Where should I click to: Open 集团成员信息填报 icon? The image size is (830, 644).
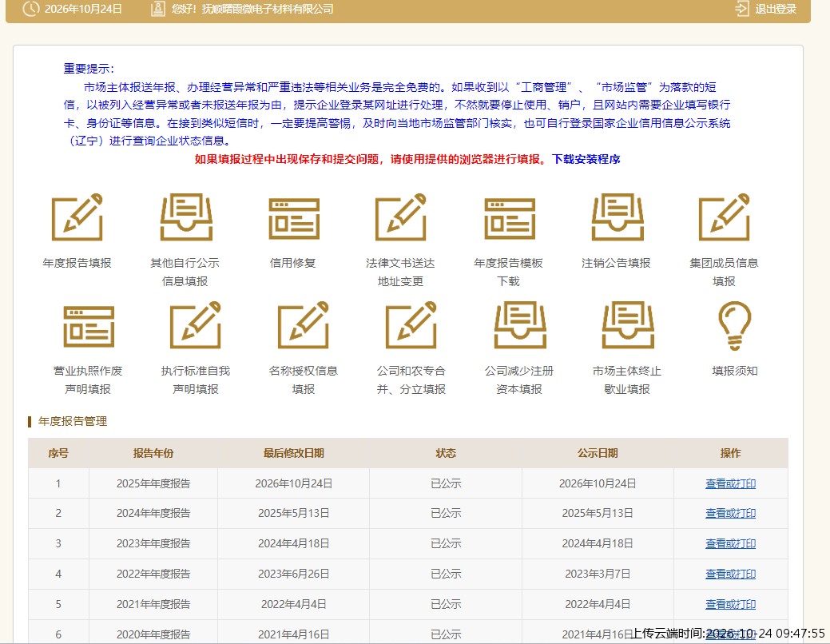[724, 217]
